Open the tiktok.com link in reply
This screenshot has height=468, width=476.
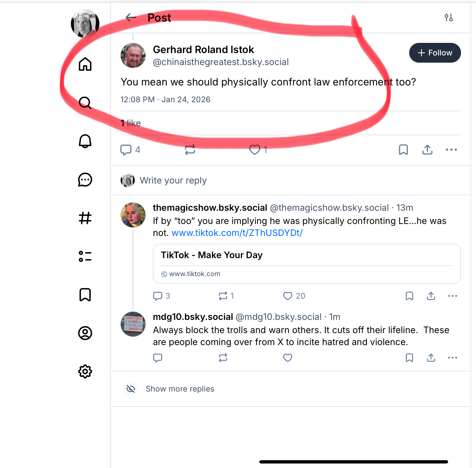237,233
